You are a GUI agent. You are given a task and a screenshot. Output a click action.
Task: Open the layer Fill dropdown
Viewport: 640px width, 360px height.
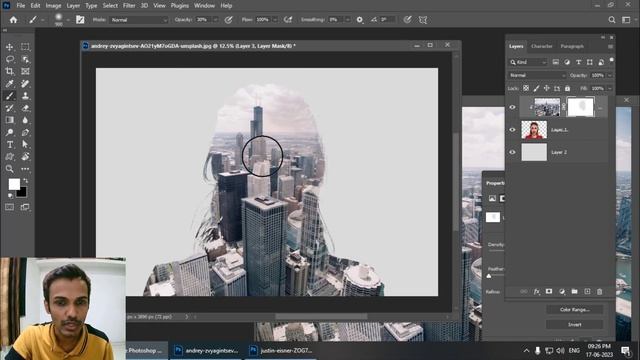[610, 88]
